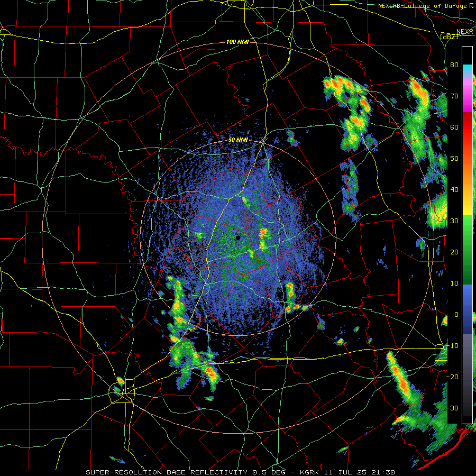Click the blue segment of the reflectivity color bar

coord(468,309)
